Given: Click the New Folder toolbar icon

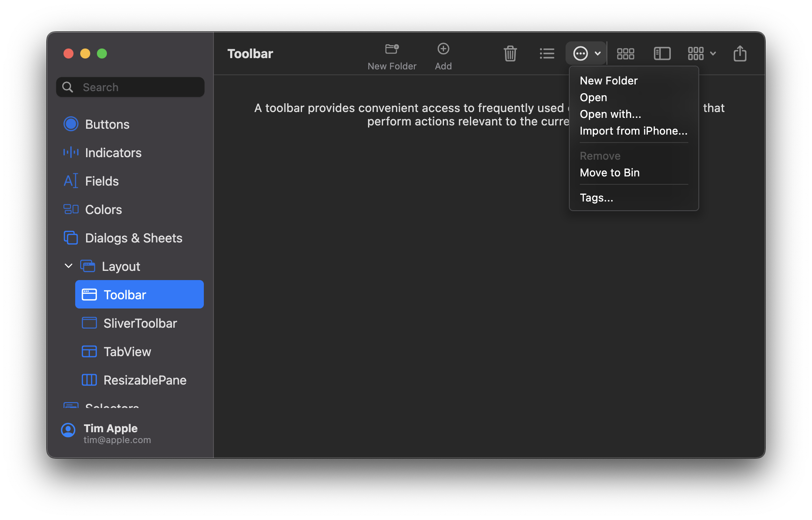Looking at the screenshot, I should coord(392,49).
